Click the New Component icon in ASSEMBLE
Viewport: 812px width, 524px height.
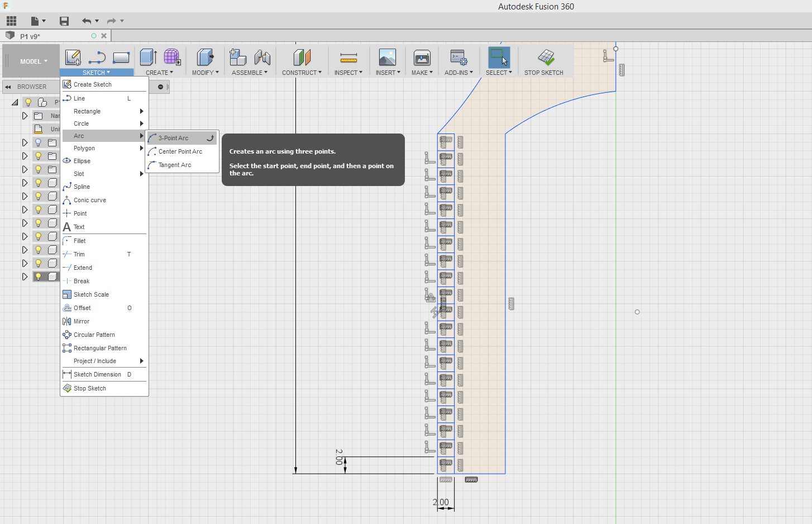point(238,57)
